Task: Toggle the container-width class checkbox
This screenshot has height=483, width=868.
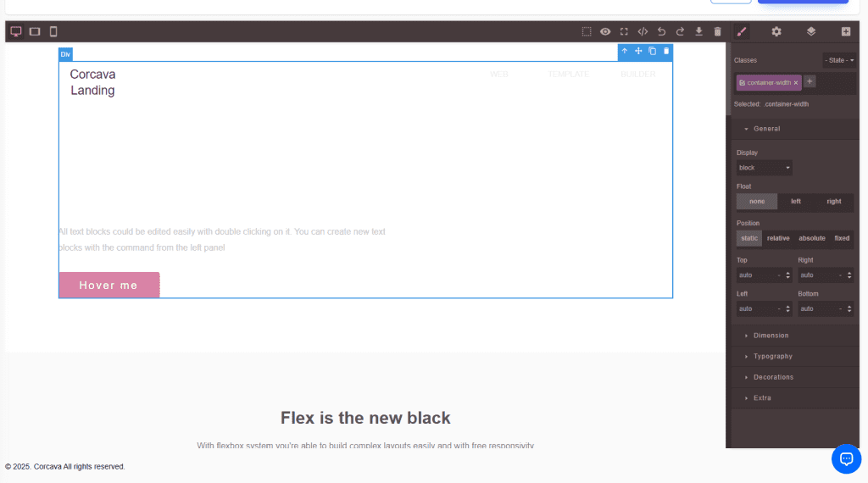Action: tap(743, 83)
